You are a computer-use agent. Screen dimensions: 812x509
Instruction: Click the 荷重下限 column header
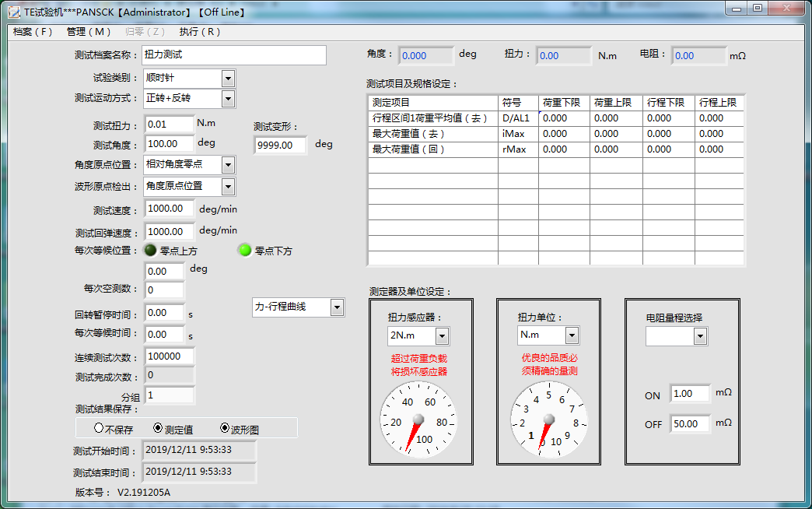[564, 103]
